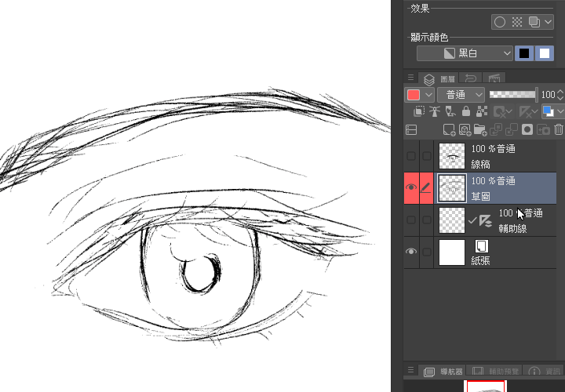Click the layer color effect icon
Screen dimensions: 565x392
(534, 22)
